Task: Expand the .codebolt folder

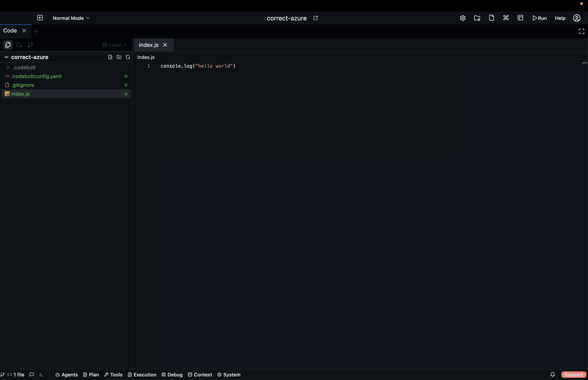Action: click(8, 67)
